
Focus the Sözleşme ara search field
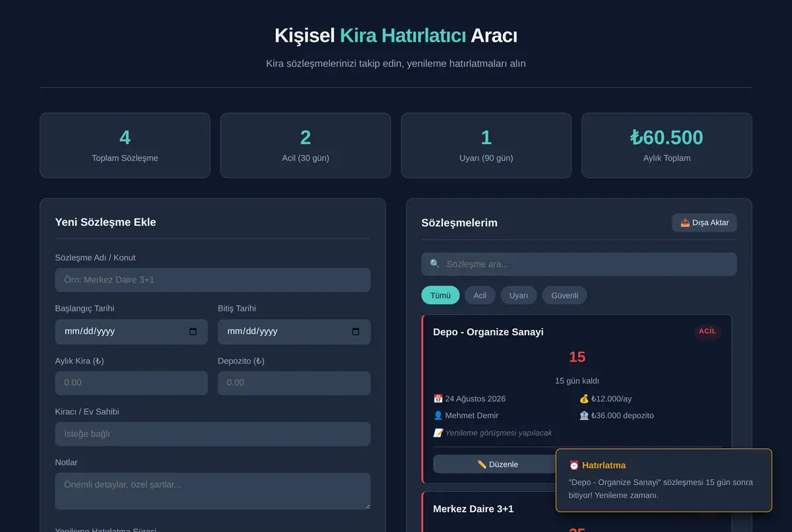[x=579, y=264]
